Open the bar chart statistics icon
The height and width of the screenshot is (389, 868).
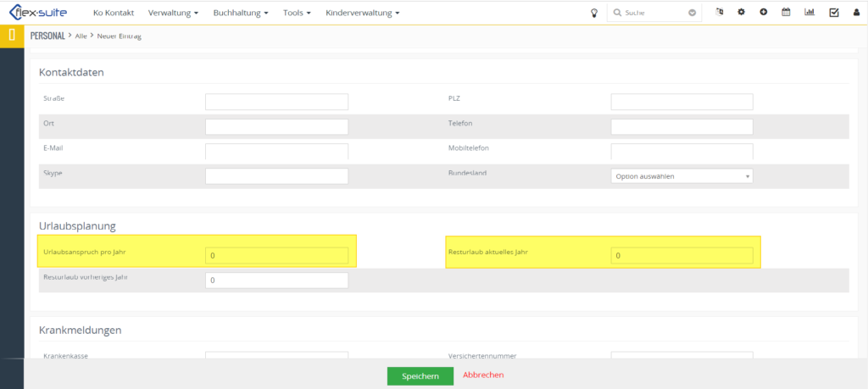tap(810, 13)
